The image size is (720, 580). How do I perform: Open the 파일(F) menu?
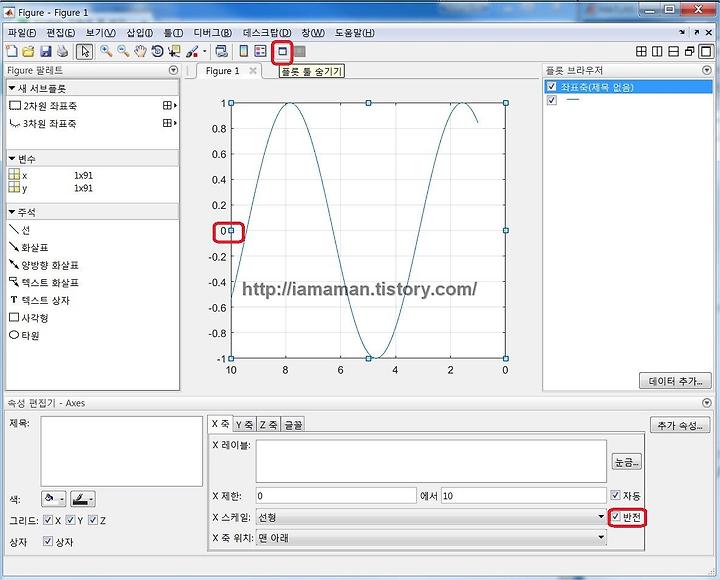click(22, 33)
